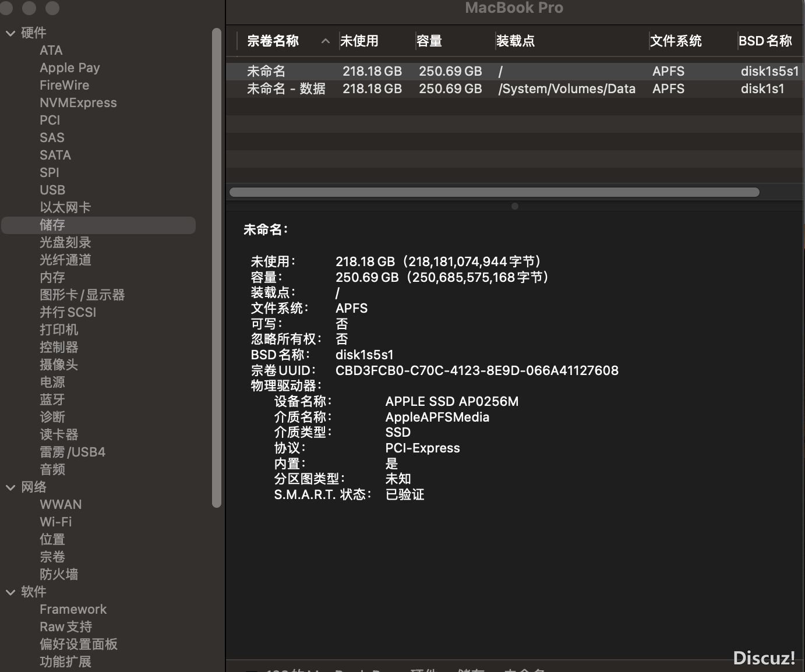Click BSD name disk1s5s1 table cell
Image resolution: width=805 pixels, height=672 pixels.
[769, 71]
